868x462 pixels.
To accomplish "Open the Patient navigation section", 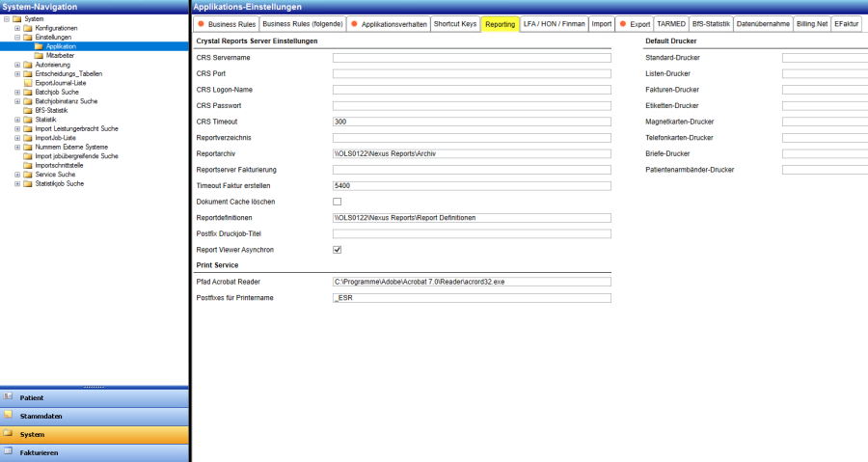I will tap(95, 397).
